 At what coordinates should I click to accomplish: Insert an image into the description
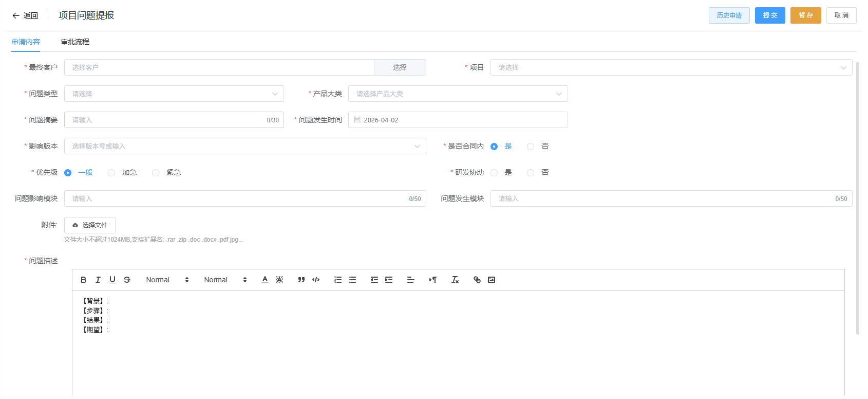(x=492, y=280)
